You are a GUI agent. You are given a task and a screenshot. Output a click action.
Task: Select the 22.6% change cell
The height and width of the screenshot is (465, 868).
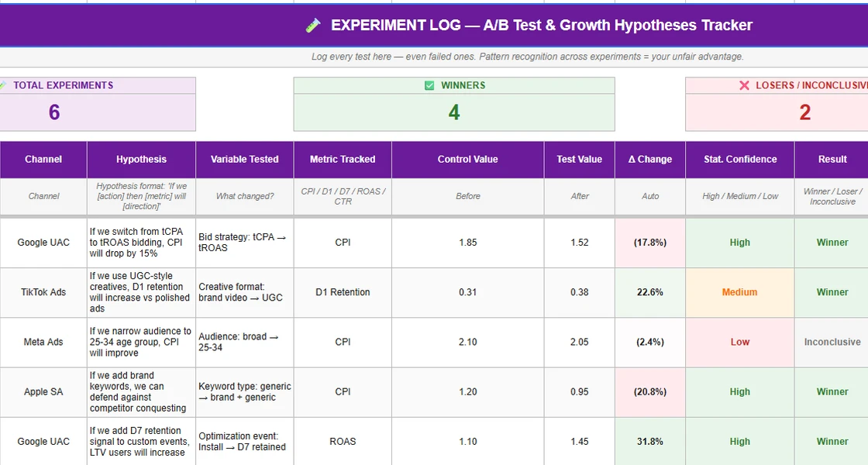[650, 292]
